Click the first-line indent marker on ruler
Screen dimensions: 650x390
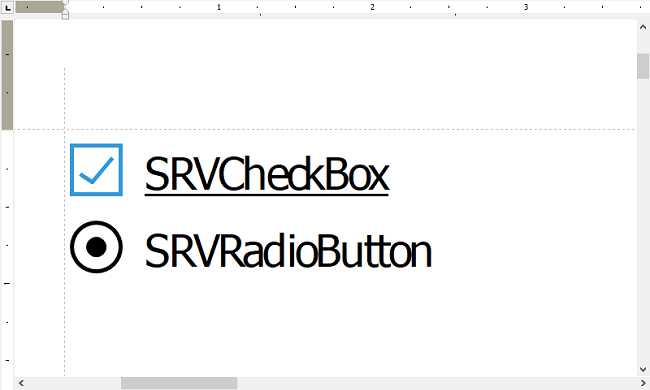click(65, 3)
